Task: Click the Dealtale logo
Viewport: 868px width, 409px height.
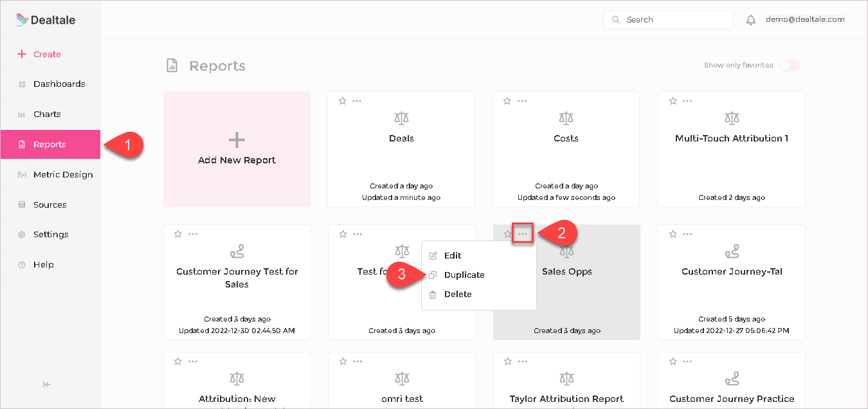Action: 46,20
